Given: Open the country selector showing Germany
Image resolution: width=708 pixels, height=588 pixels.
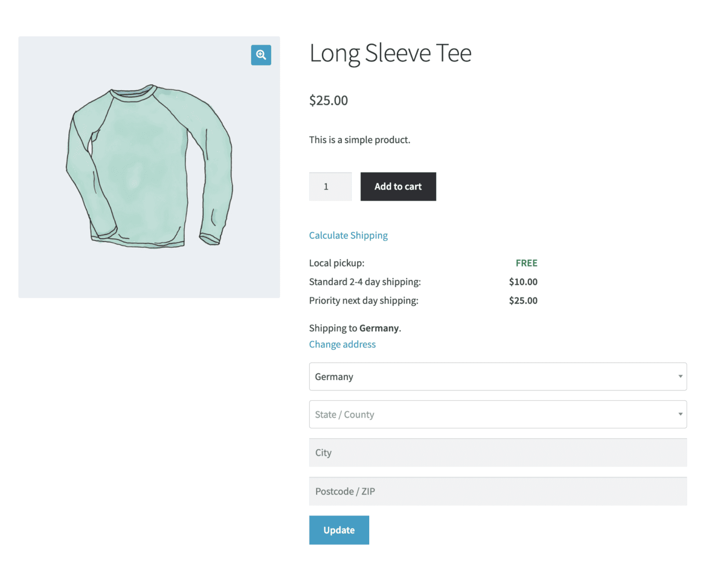Looking at the screenshot, I should 498,376.
